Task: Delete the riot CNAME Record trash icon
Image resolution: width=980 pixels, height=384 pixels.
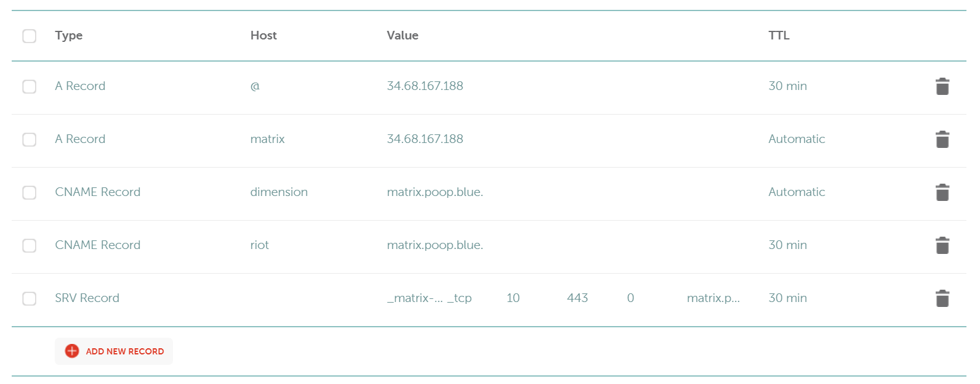Action: 942,245
